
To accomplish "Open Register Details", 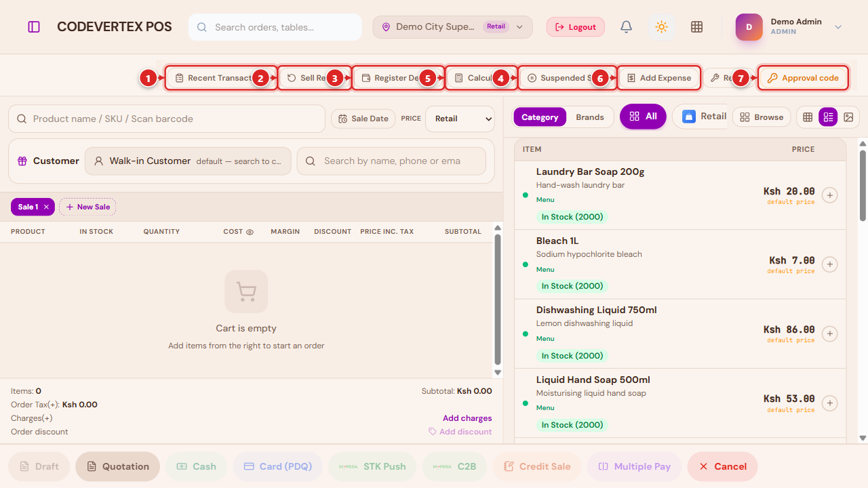I will tap(398, 78).
